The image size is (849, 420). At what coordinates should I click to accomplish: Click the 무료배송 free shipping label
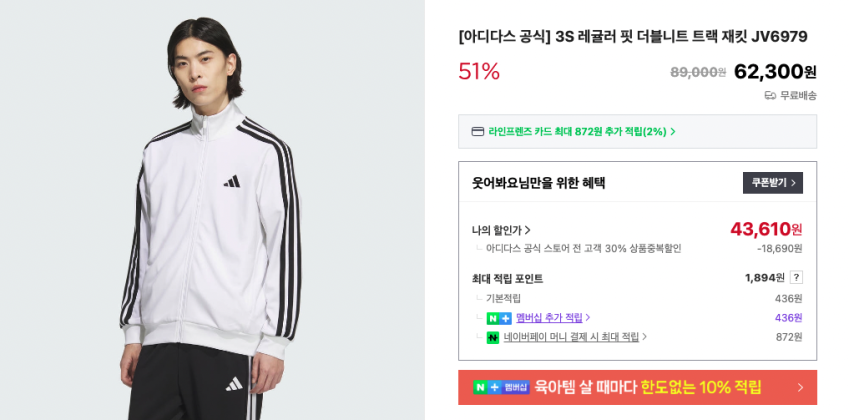tap(798, 96)
